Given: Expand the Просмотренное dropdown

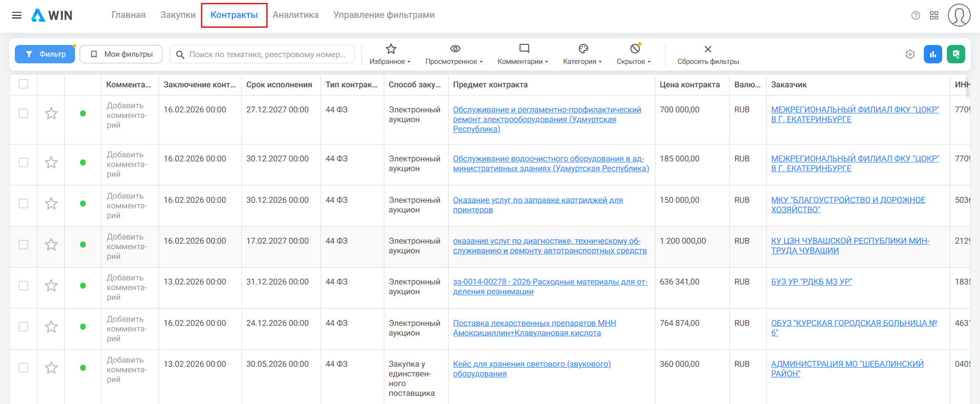Looking at the screenshot, I should tap(454, 55).
